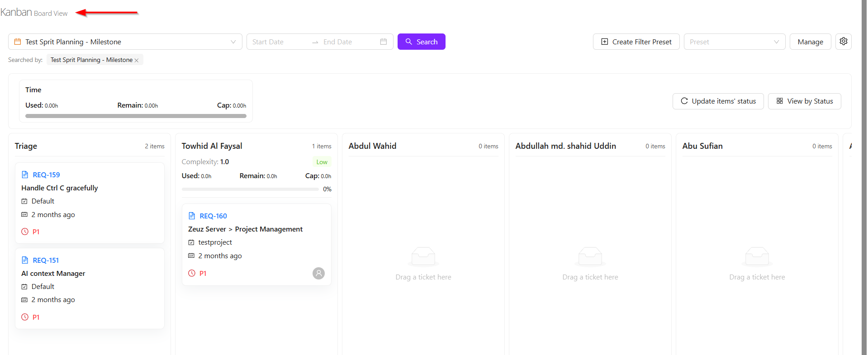This screenshot has width=868, height=355.
Task: Click the Time usage progress bar
Action: [136, 116]
